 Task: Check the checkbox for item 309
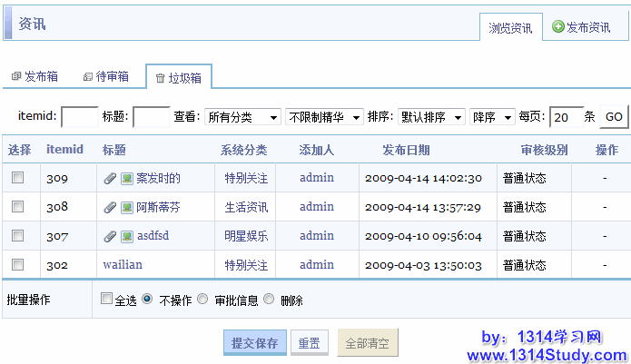[17, 179]
